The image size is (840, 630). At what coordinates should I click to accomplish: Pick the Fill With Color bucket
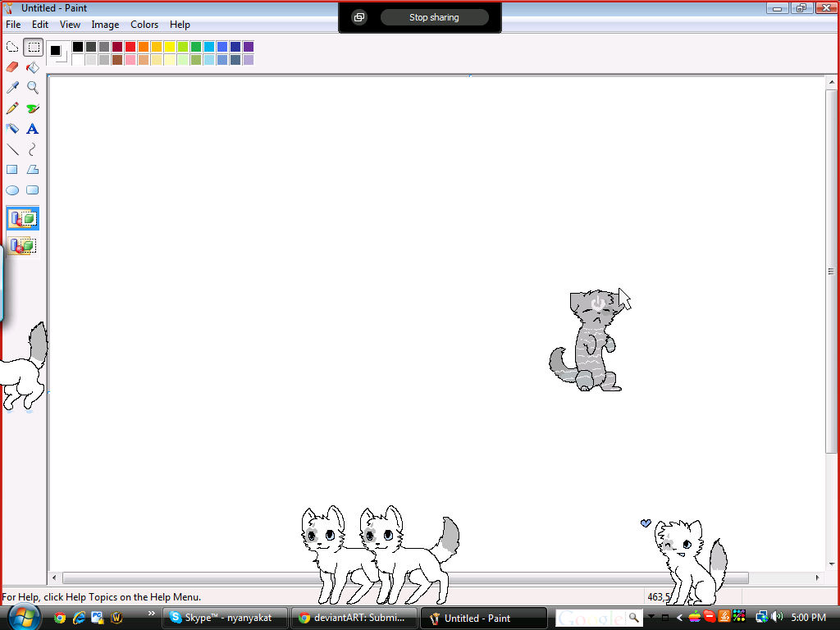[x=33, y=67]
